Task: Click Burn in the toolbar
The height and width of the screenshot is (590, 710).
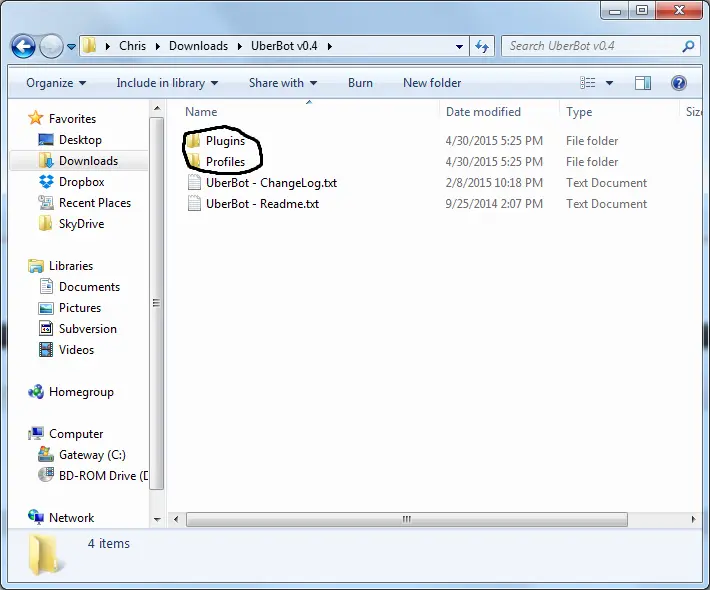Action: pos(360,83)
